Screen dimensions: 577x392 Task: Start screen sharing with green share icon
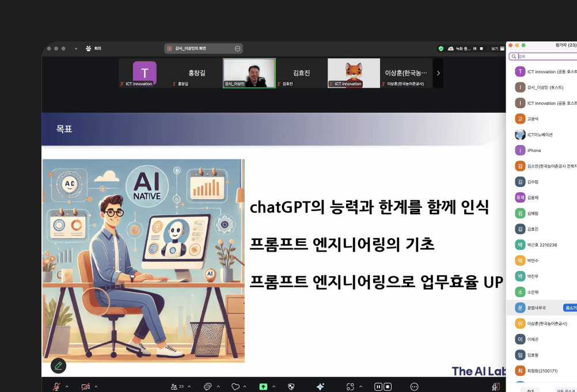pyautogui.click(x=264, y=387)
